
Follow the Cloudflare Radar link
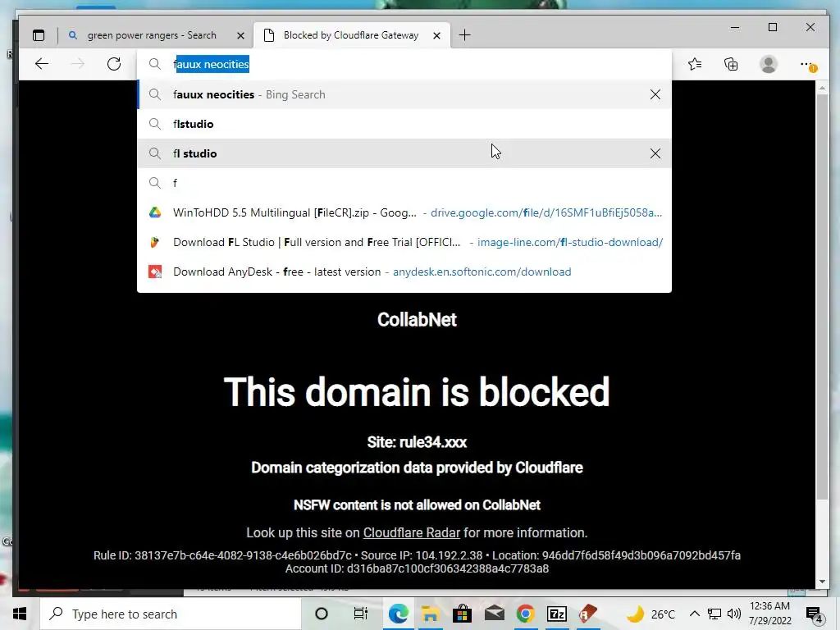tap(412, 532)
